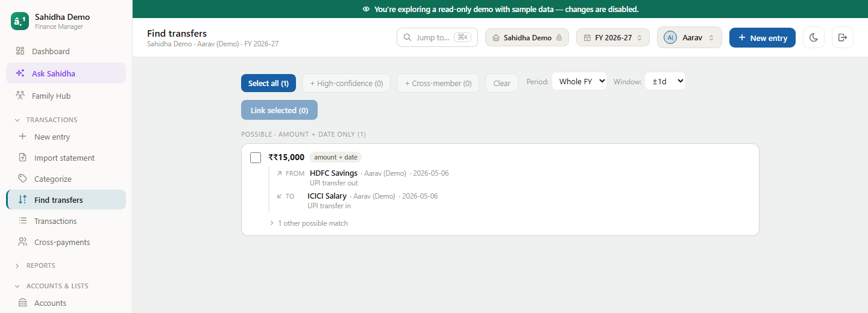Click the Find transfers page heading
This screenshot has width=868, height=313.
coord(177,33)
